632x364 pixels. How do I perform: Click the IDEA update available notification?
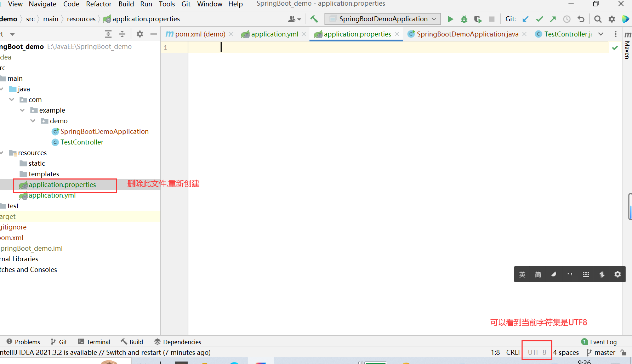pyautogui.click(x=106, y=352)
